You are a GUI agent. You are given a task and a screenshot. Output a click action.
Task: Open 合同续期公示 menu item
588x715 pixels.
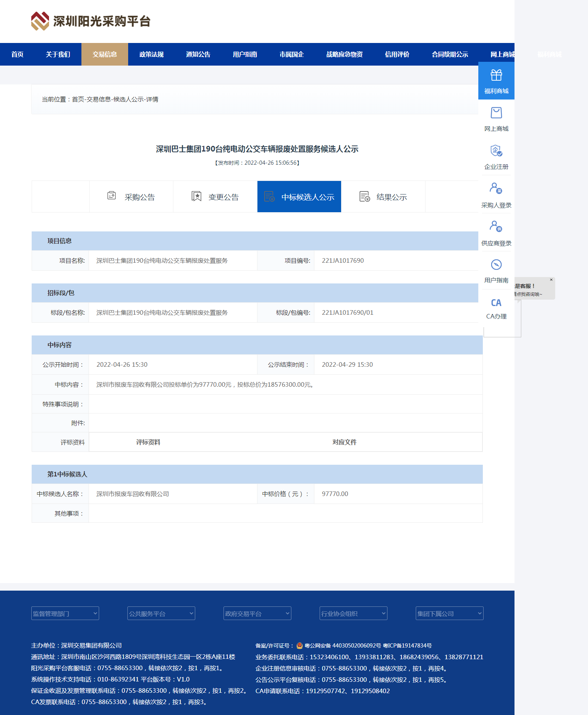pyautogui.click(x=450, y=54)
